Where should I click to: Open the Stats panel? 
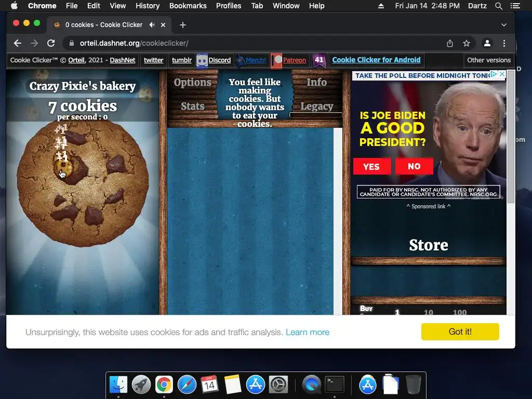192,106
